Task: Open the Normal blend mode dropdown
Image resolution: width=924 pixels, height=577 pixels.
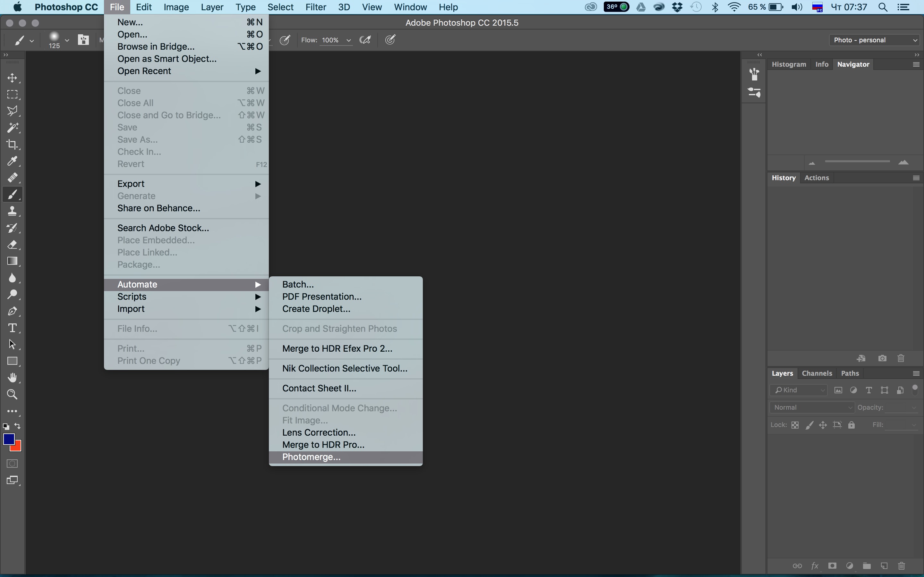Action: click(812, 407)
